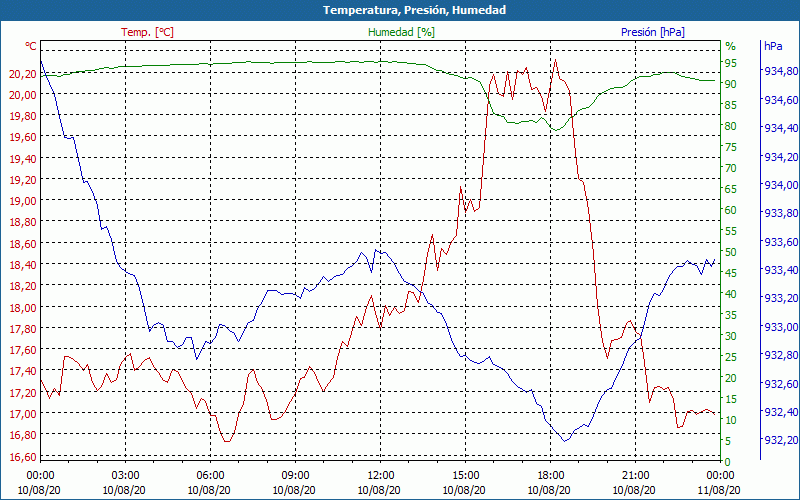Click temperature axis value '18,00'
Viewport: 800px width, 500px height.
(x=23, y=308)
